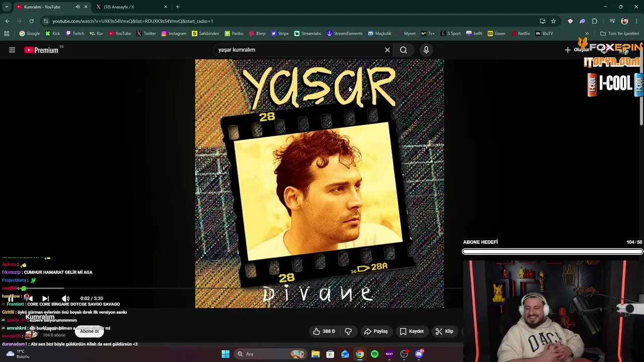The width and height of the screenshot is (644, 362).
Task: Open the Sahibinden bookmark
Action: (205, 34)
